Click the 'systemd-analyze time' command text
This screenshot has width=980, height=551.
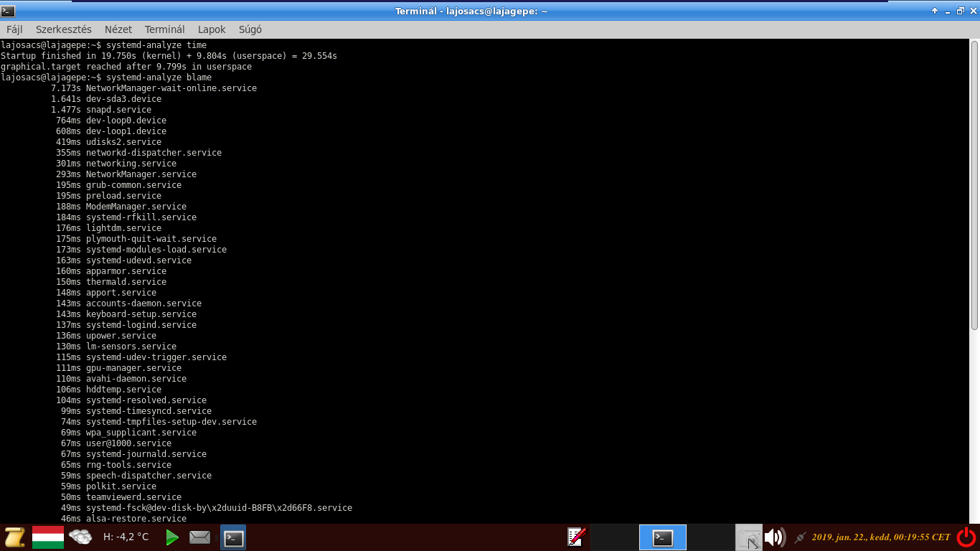pos(156,45)
